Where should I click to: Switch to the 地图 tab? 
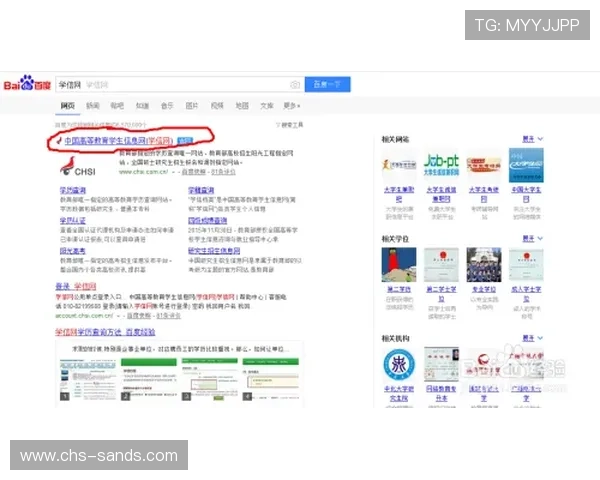(242, 106)
